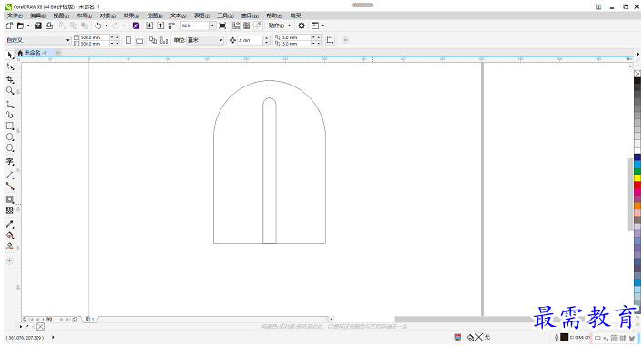This screenshot has height=346, width=644.
Task: Select the Artistic Media tool
Action: 10,115
